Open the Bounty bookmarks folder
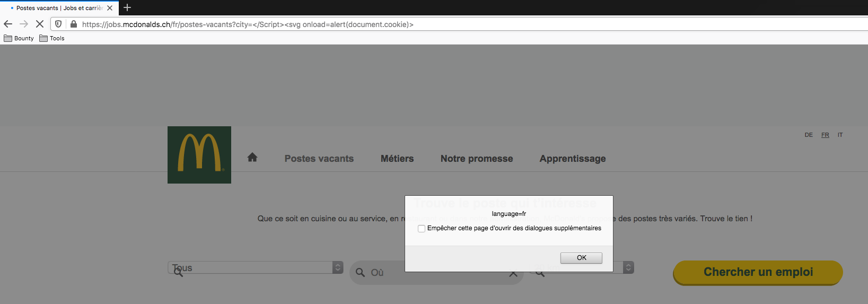Image resolution: width=868 pixels, height=304 pixels. (x=19, y=38)
